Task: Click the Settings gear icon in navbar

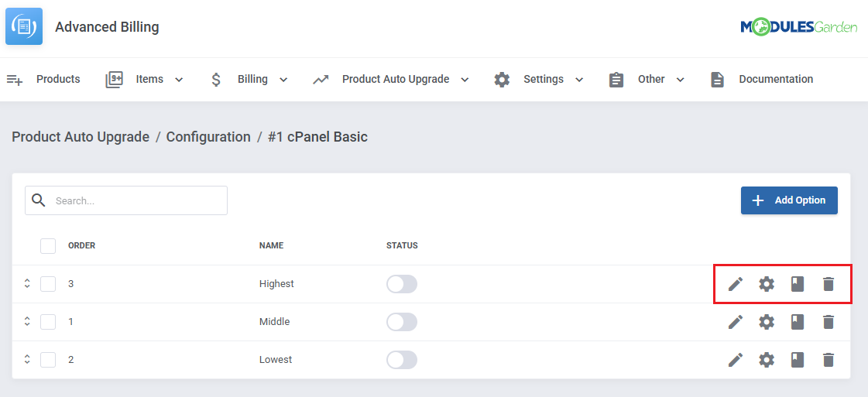Action: click(x=502, y=80)
